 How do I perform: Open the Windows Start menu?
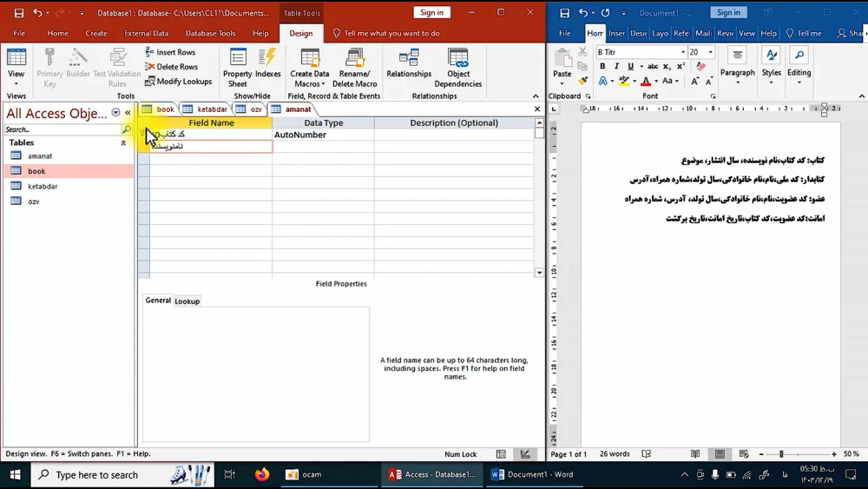[x=15, y=474]
